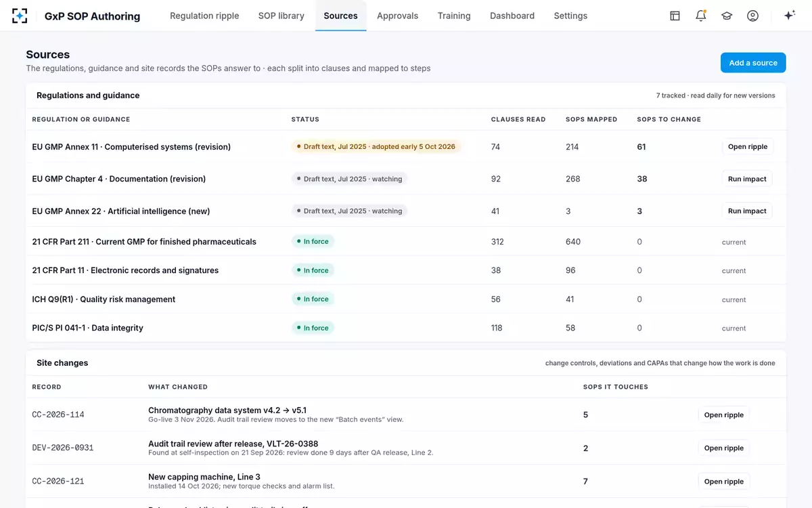The image size is (812, 508).
Task: Open the AI sparkle assistant icon
Action: (789, 16)
